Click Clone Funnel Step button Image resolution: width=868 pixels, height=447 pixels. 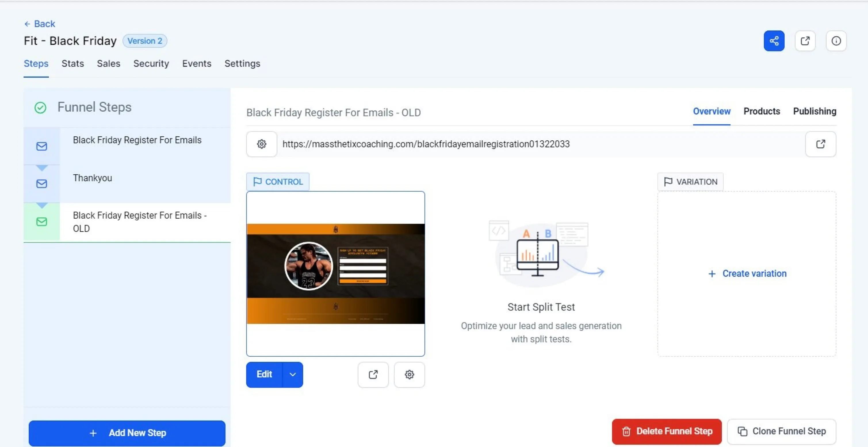[x=781, y=431]
